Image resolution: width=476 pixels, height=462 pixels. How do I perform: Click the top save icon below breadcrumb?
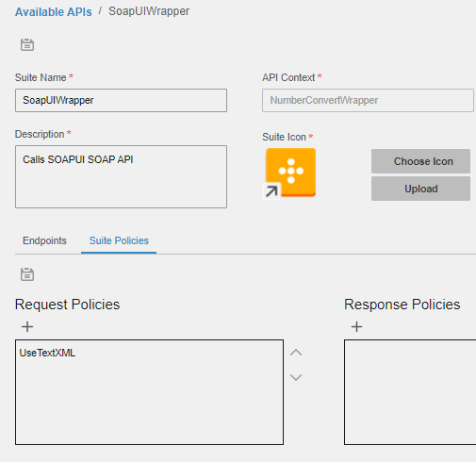point(27,45)
